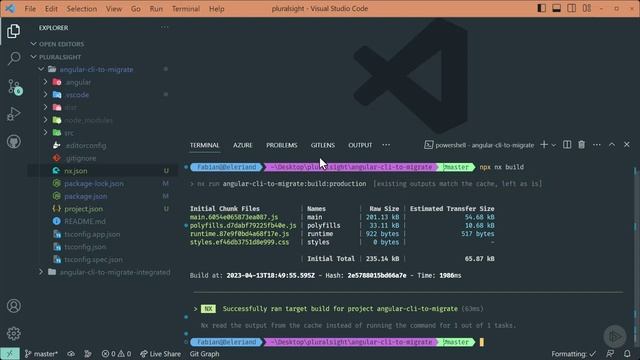The image size is (640, 360).
Task: Open the Search view in activity bar
Action: [x=13, y=58]
